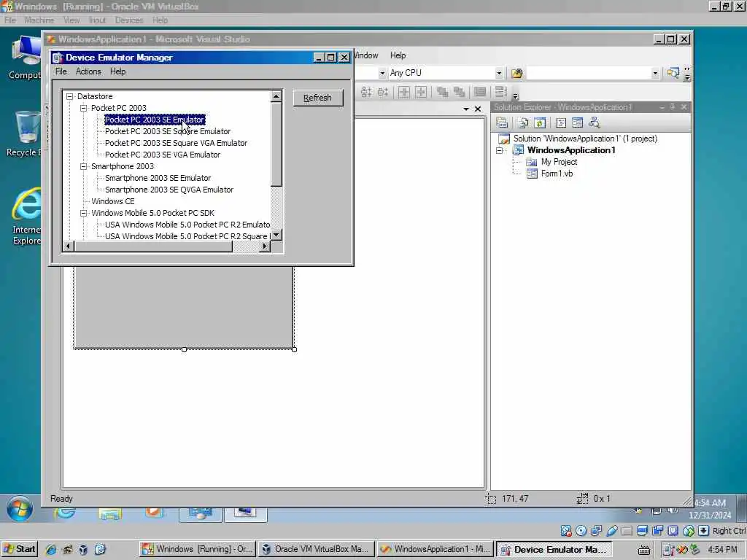Click the Device Emulator Manager taskbar button

click(x=554, y=549)
